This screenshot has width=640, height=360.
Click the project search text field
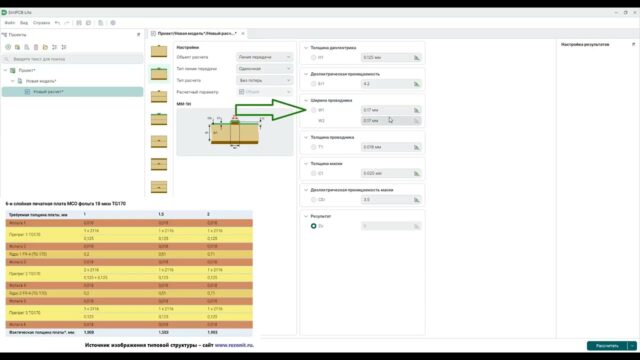tap(73, 59)
